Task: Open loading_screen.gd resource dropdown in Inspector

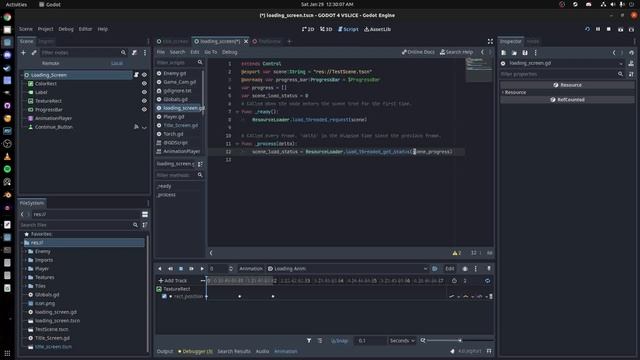Action: (x=621, y=64)
